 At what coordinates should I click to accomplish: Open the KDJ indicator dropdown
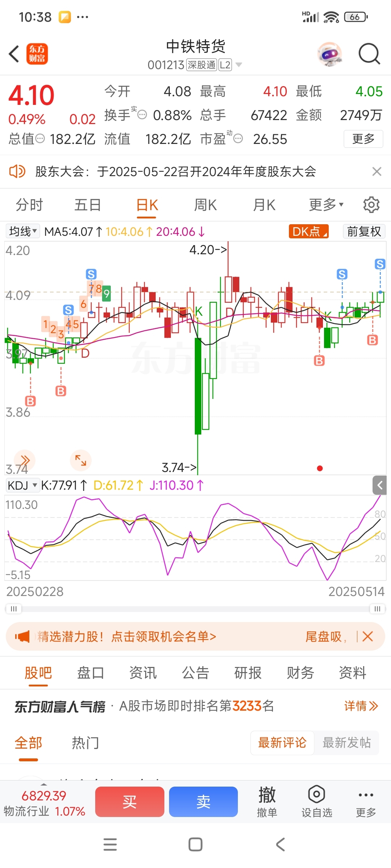23,485
